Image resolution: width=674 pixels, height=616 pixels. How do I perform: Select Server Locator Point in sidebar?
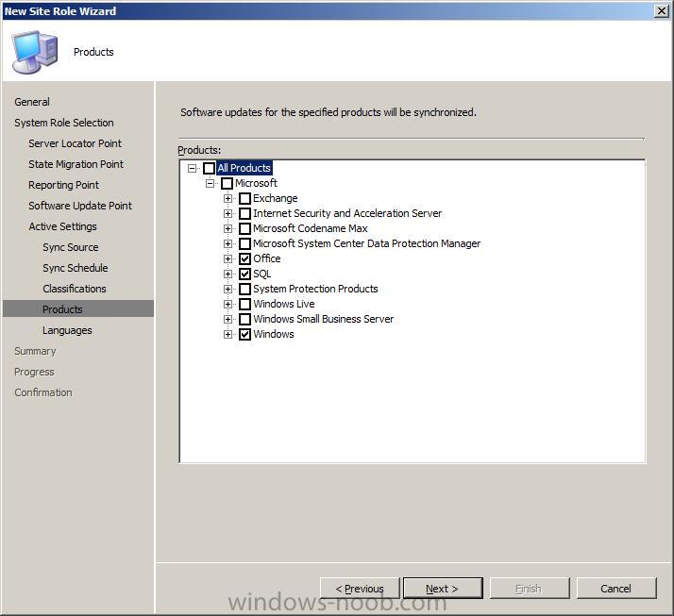click(75, 143)
